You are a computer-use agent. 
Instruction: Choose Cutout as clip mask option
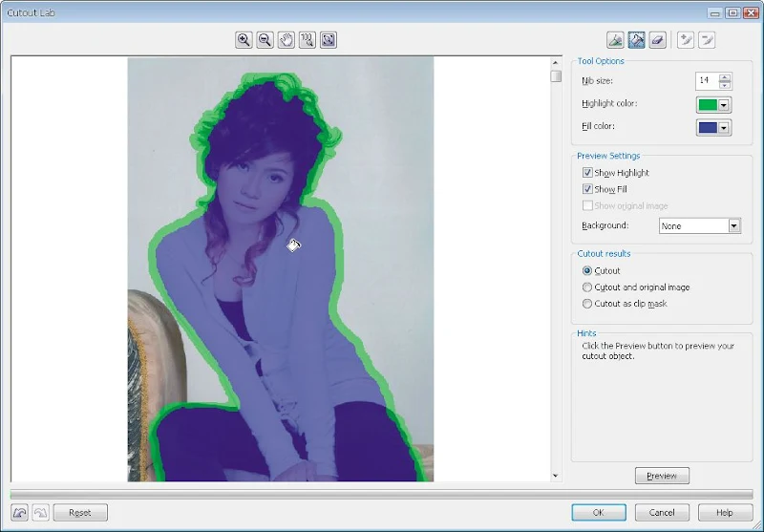coord(587,304)
